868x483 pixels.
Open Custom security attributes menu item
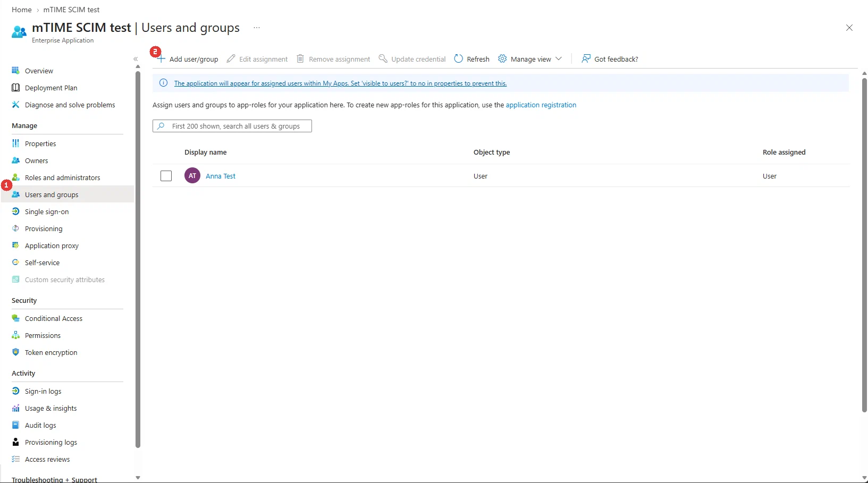click(x=64, y=279)
